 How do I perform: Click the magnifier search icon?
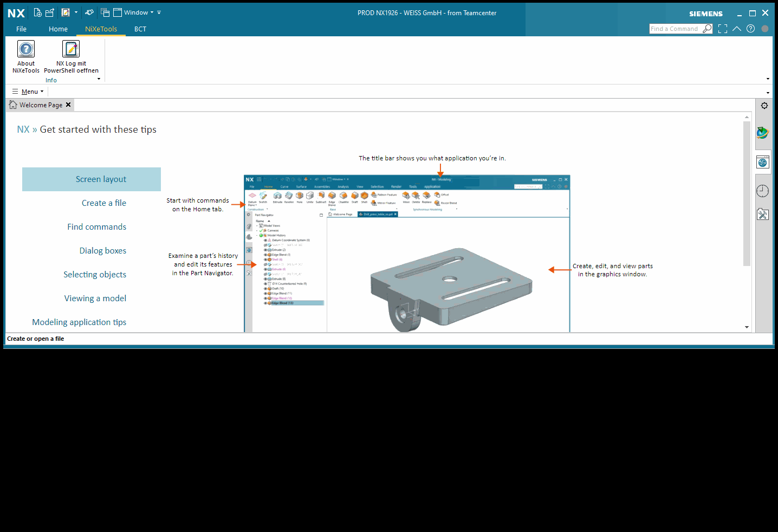point(708,29)
